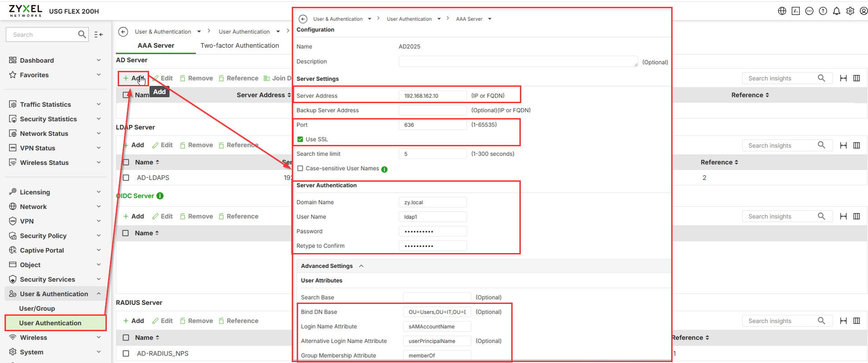The image size is (868, 363).
Task: Show notifications via the bell icon
Action: 837,11
